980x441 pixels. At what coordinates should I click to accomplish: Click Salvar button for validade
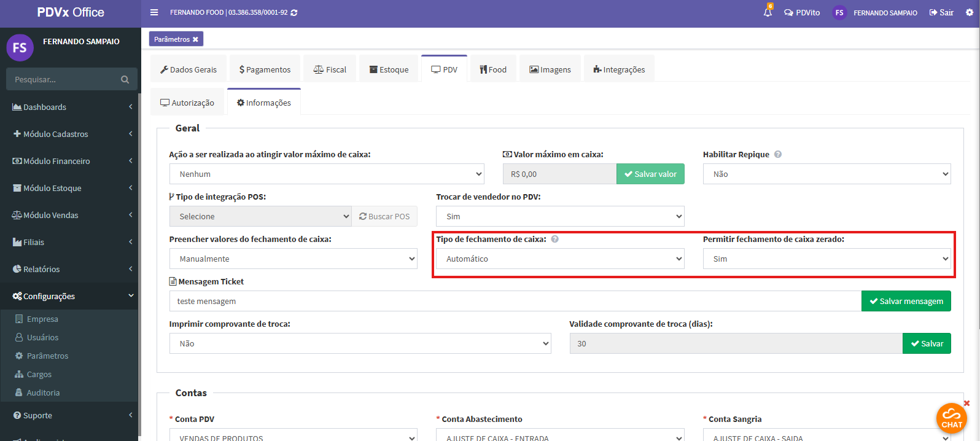[x=927, y=343]
